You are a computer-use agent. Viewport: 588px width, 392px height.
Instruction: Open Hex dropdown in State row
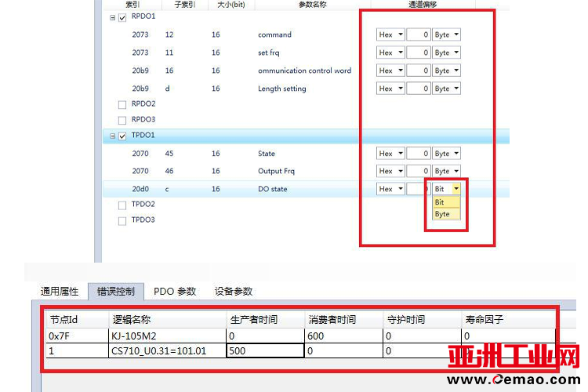[390, 154]
